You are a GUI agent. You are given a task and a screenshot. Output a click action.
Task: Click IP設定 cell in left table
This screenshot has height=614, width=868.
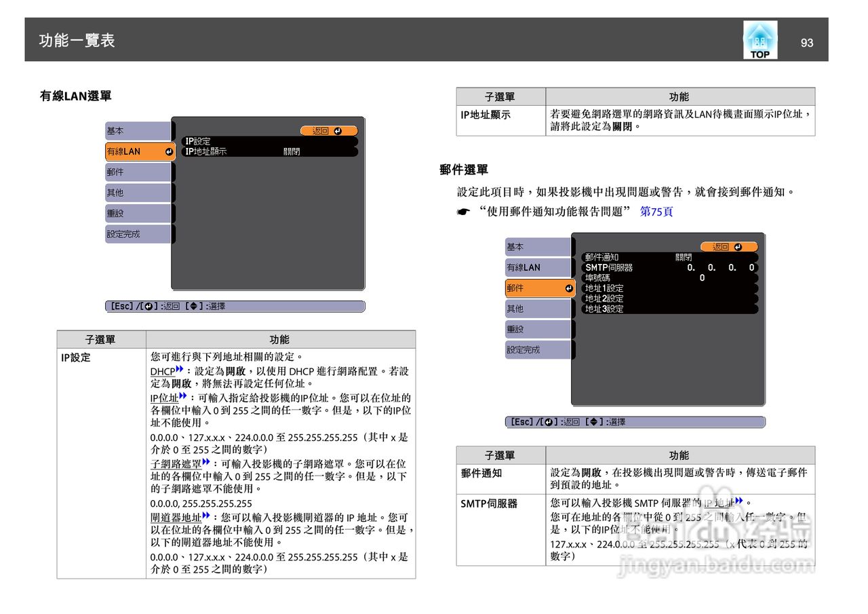coord(101,463)
